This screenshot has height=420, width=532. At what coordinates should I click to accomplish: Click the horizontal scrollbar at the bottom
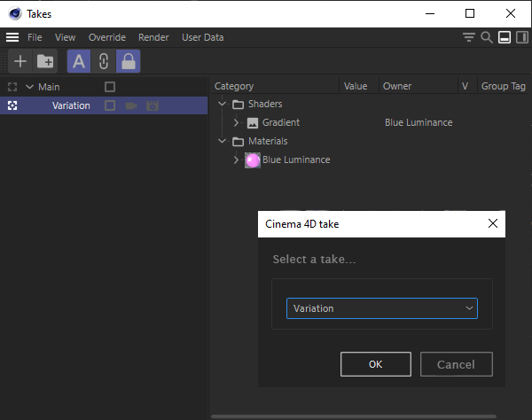point(354,416)
